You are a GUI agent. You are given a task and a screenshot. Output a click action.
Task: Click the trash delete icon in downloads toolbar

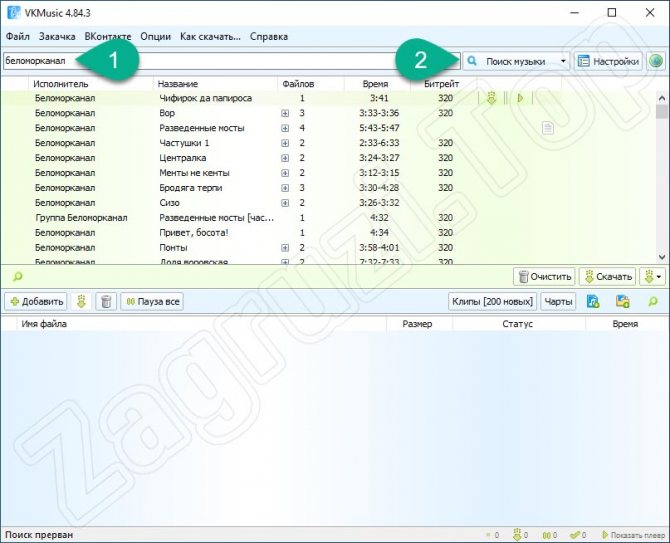point(106,302)
